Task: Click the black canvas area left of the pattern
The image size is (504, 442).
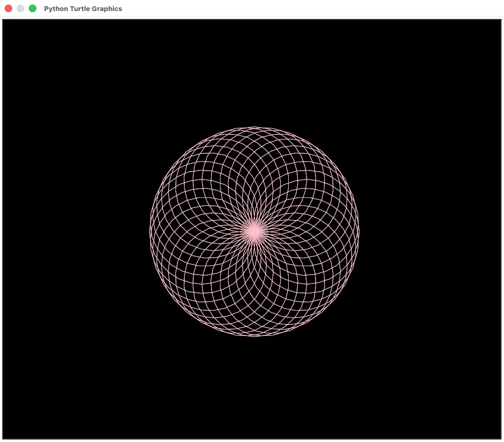Action: click(x=76, y=231)
